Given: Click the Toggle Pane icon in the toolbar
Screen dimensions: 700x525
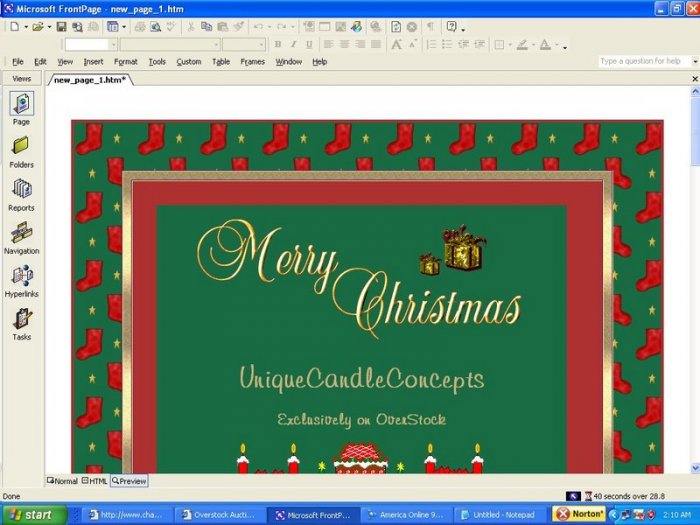Looking at the screenshot, I should 112,27.
